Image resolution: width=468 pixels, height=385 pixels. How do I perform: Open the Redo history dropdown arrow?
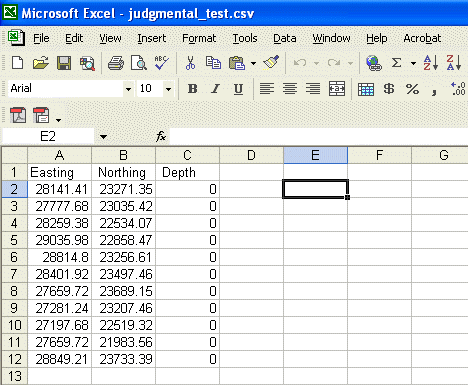point(350,63)
